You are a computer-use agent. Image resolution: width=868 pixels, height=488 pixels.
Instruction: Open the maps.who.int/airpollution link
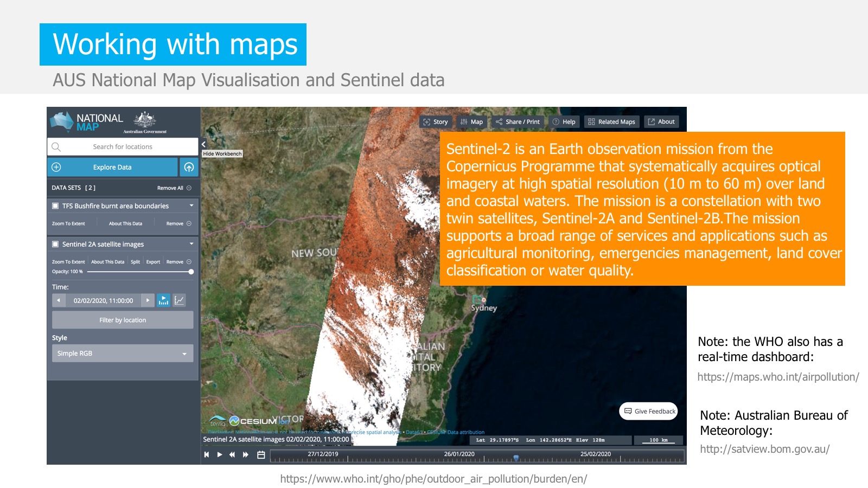(x=778, y=377)
